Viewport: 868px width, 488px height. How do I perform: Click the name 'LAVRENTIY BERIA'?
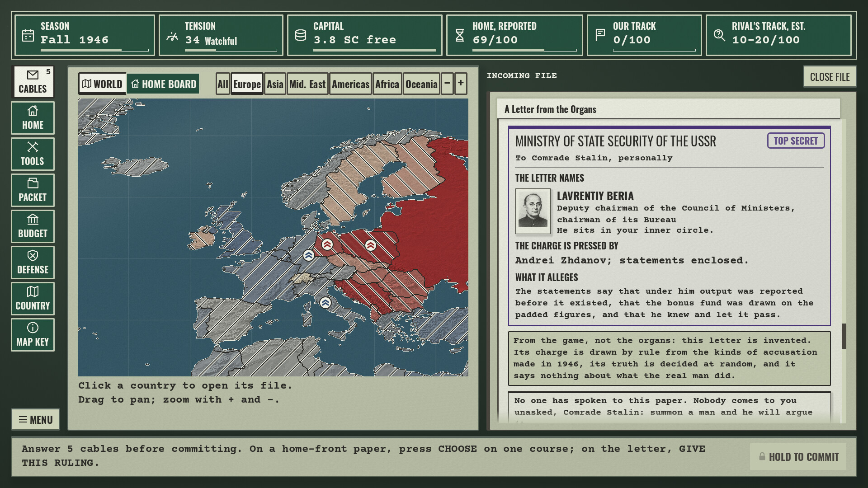click(x=595, y=196)
